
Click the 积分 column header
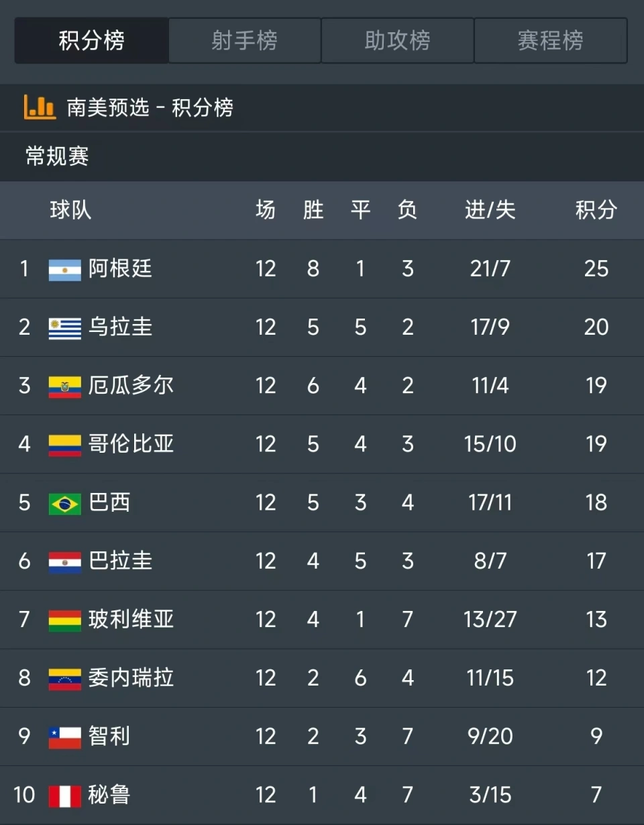click(596, 210)
